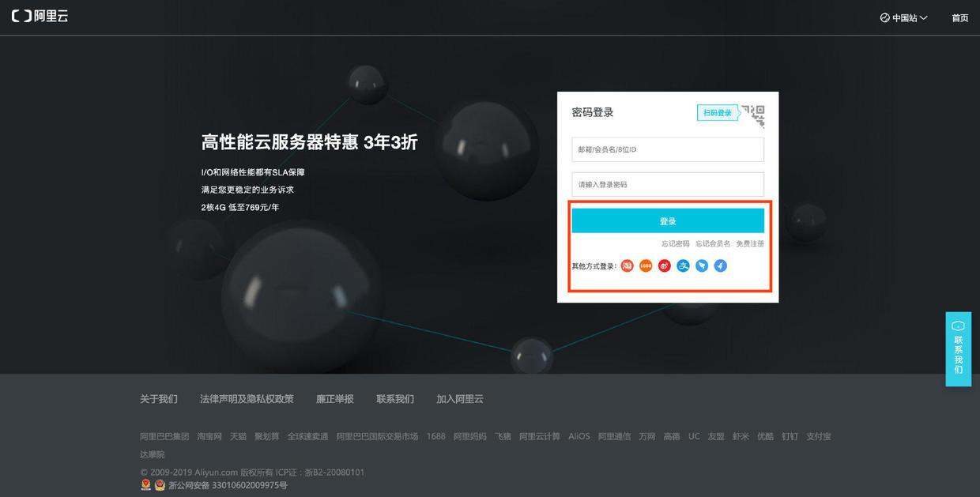Click 淘宝网 in footer

click(x=209, y=436)
